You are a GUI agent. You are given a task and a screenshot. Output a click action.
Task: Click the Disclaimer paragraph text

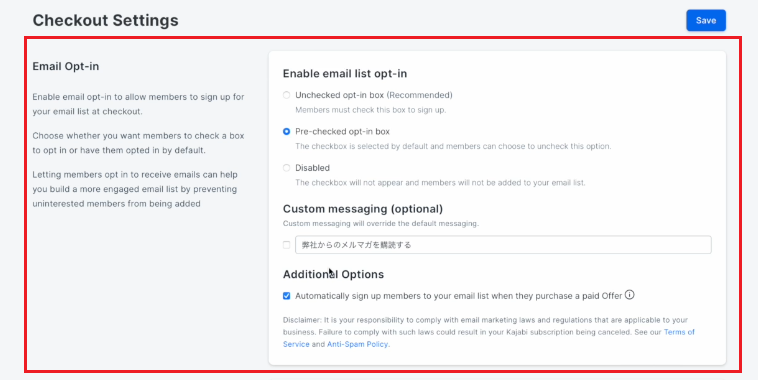[489, 332]
